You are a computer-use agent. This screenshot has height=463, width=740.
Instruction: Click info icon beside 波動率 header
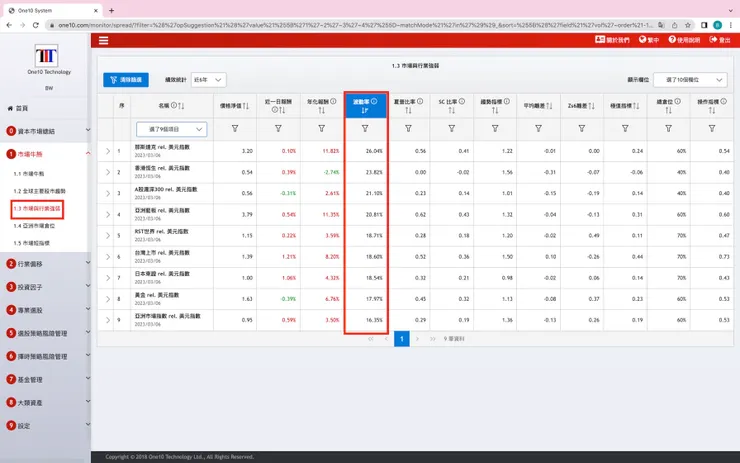(374, 101)
